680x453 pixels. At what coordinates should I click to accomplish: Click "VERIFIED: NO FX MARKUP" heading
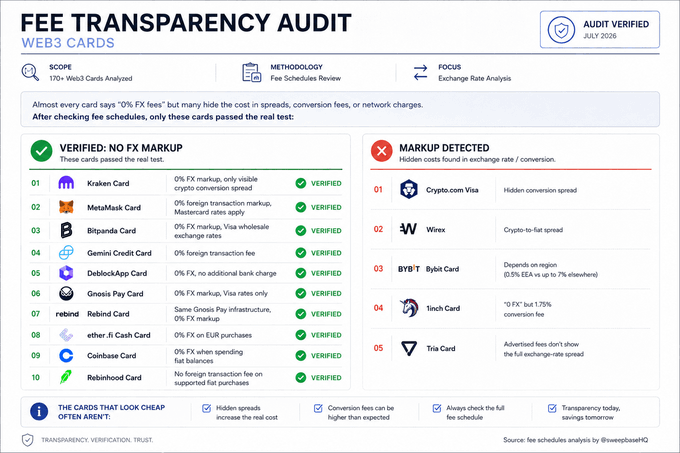(121, 148)
